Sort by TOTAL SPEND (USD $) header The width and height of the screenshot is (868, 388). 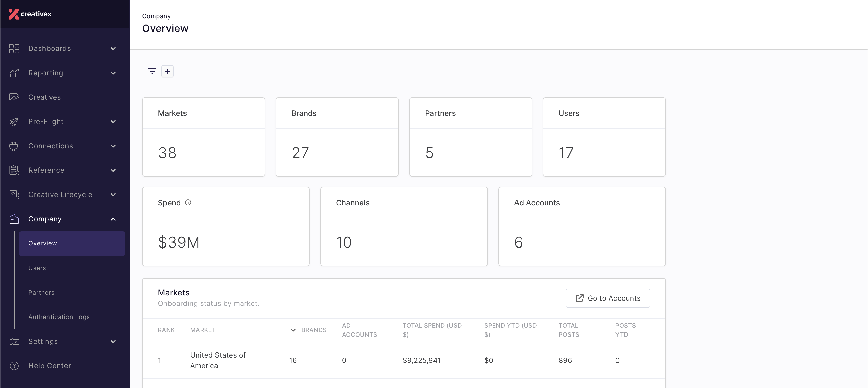pyautogui.click(x=432, y=330)
